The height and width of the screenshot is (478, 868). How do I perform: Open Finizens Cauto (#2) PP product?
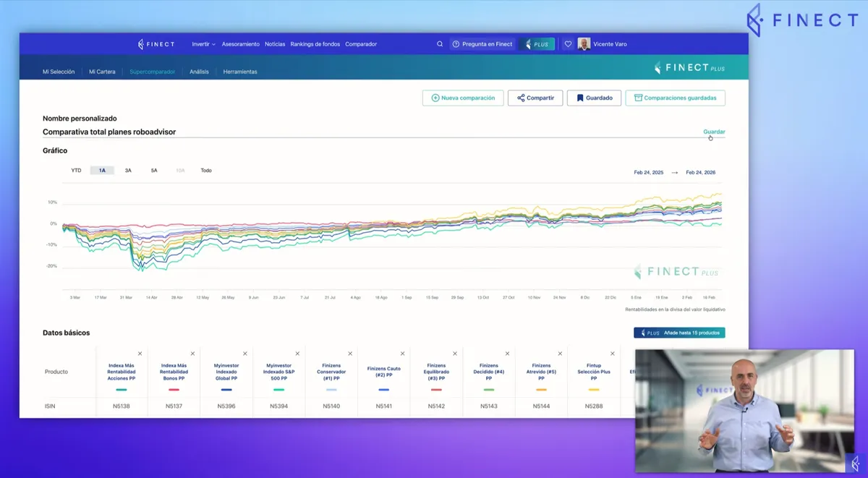(x=383, y=372)
